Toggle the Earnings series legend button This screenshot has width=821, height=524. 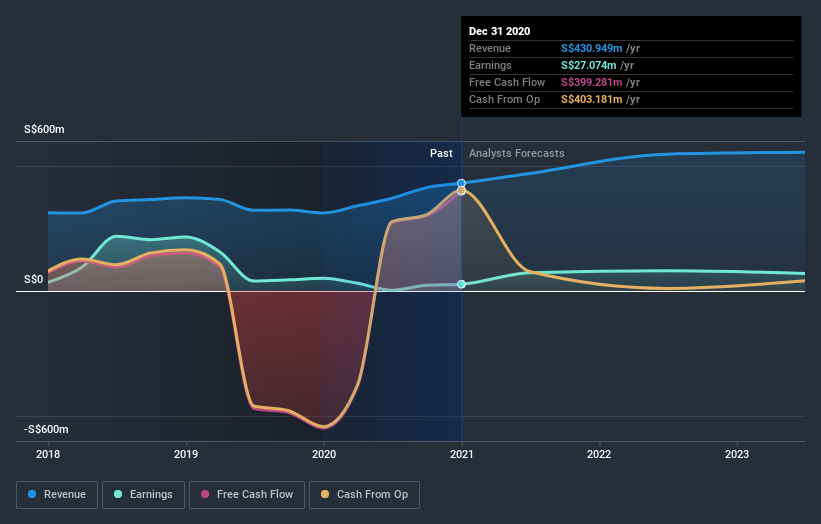tap(143, 495)
